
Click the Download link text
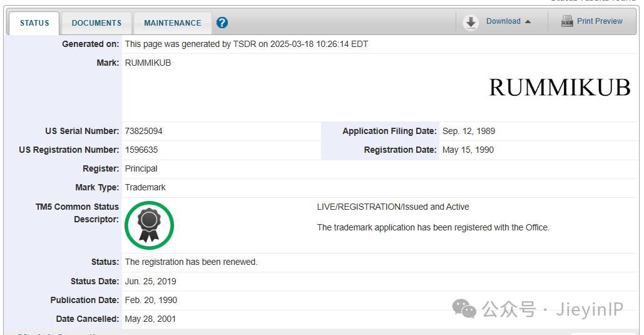pos(503,21)
